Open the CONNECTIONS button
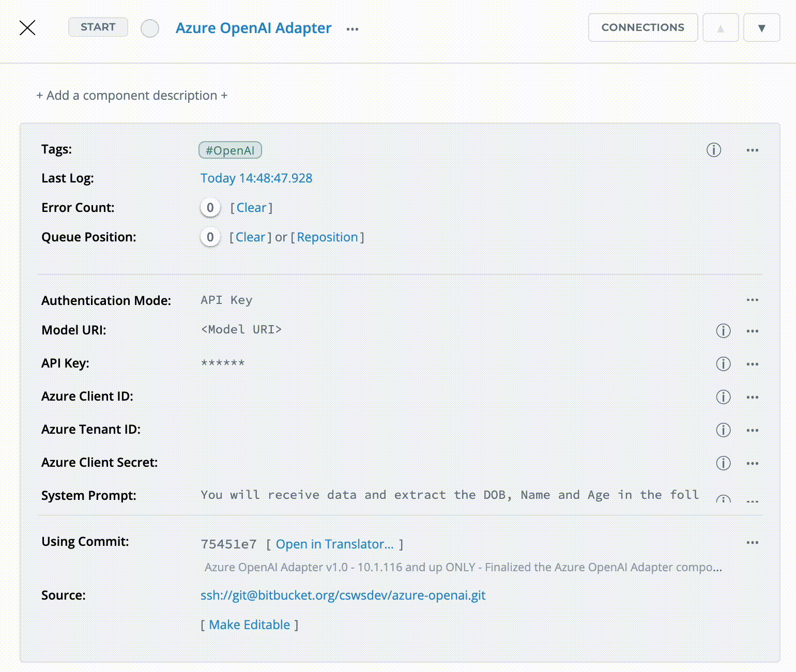The image size is (796, 672). coord(642,27)
